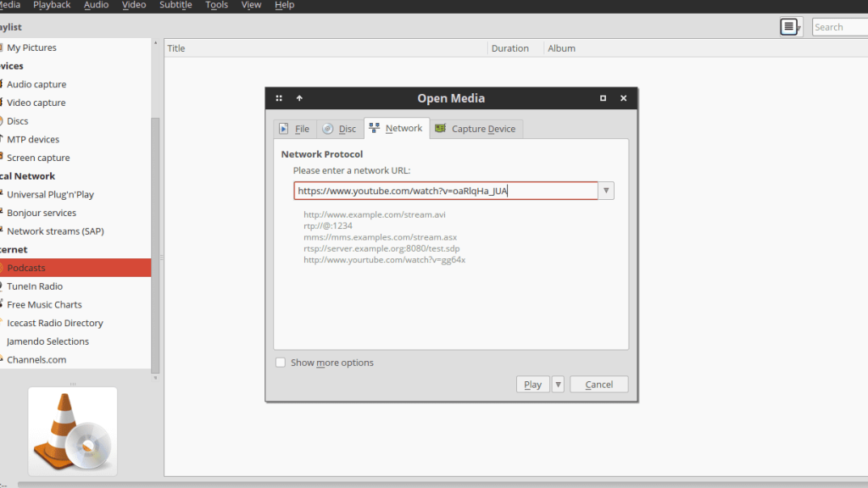Click the VLC cone album art
The image size is (868, 488).
[72, 431]
